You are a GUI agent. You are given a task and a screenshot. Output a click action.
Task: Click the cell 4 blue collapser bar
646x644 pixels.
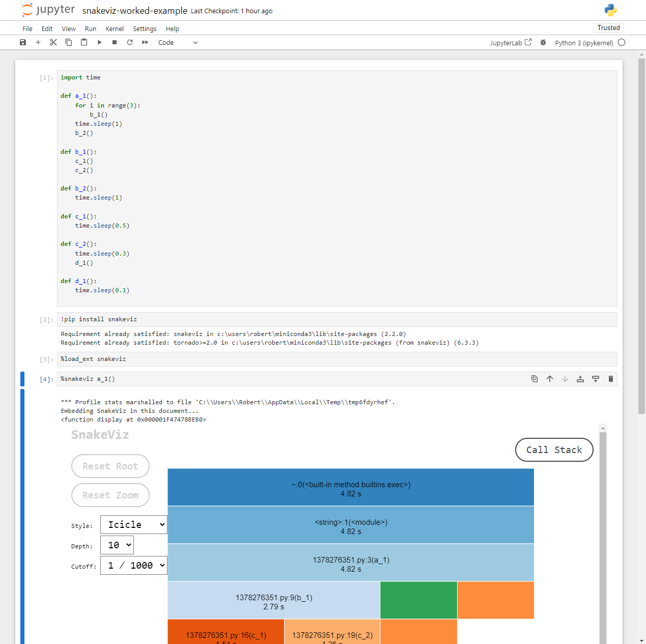click(x=22, y=379)
